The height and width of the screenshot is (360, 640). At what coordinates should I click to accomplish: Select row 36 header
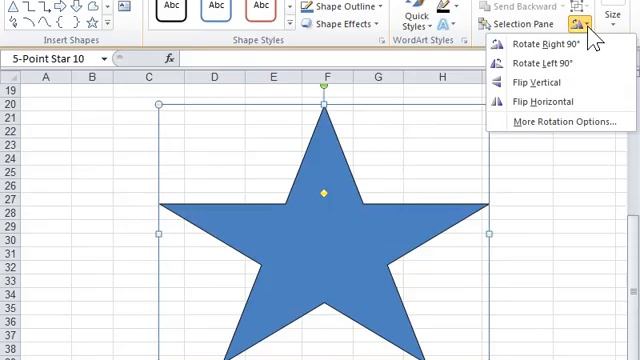(x=10, y=322)
